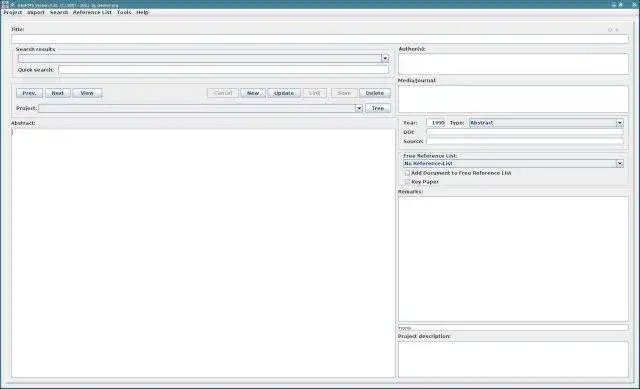Click the DOI input field
Image resolution: width=640 pixels, height=389 pixels.
coord(525,132)
